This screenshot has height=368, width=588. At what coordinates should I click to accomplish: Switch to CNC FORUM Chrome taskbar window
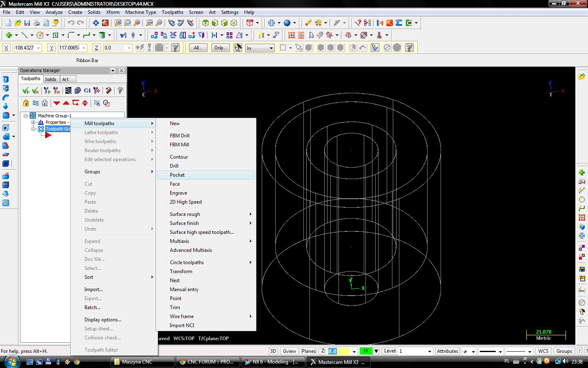[x=208, y=362]
